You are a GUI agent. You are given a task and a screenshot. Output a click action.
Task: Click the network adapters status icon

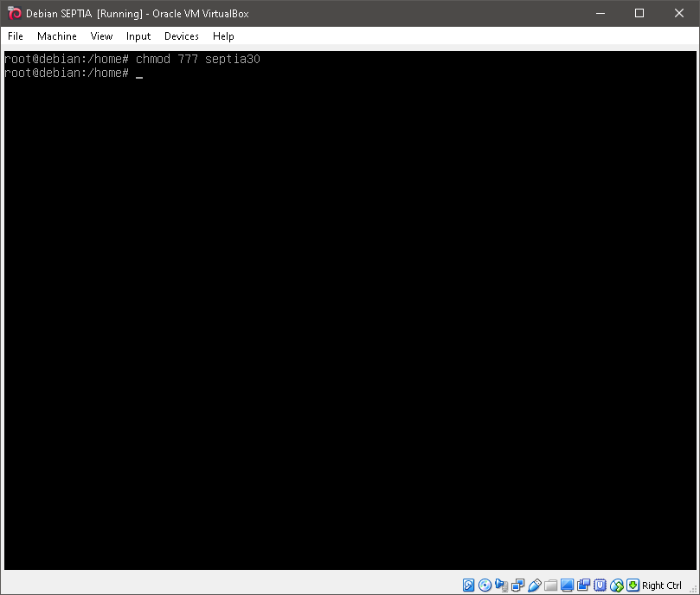pyautogui.click(x=517, y=585)
